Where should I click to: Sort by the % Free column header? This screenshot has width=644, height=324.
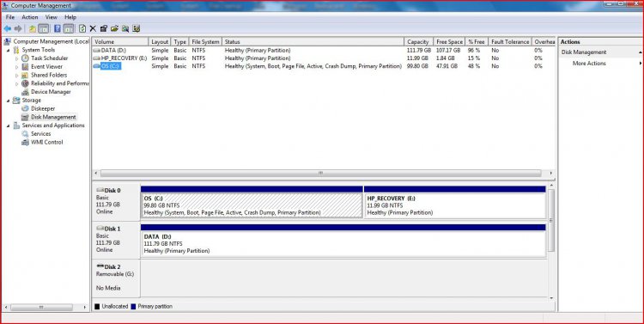(x=477, y=42)
